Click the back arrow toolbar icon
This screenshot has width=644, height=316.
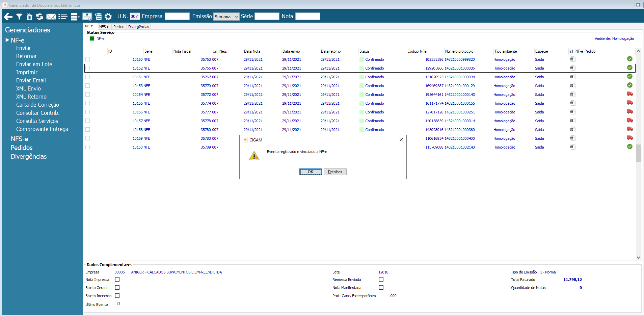[x=8, y=17]
